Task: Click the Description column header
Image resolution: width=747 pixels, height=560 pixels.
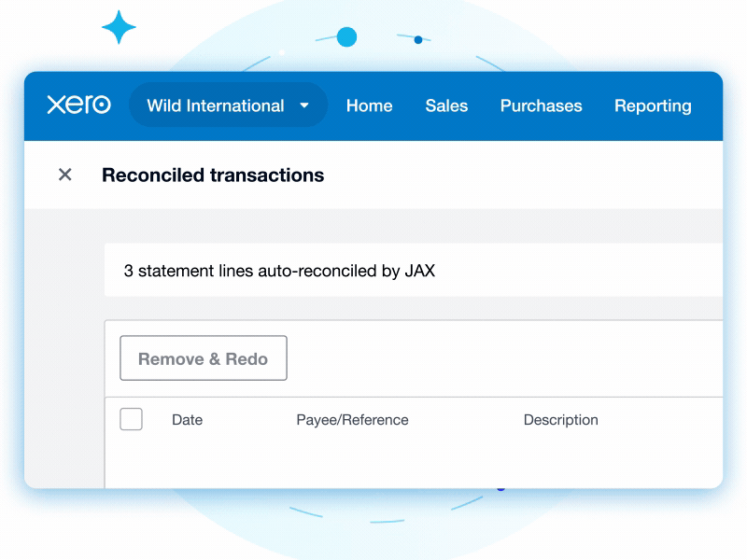Action: (560, 420)
